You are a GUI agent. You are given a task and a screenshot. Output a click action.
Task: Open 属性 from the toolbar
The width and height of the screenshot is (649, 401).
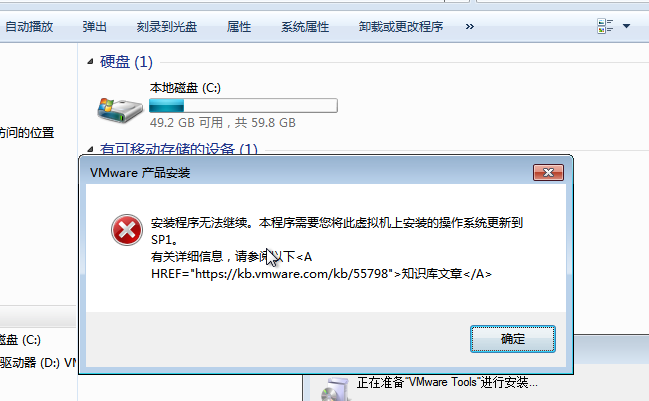[x=239, y=27]
